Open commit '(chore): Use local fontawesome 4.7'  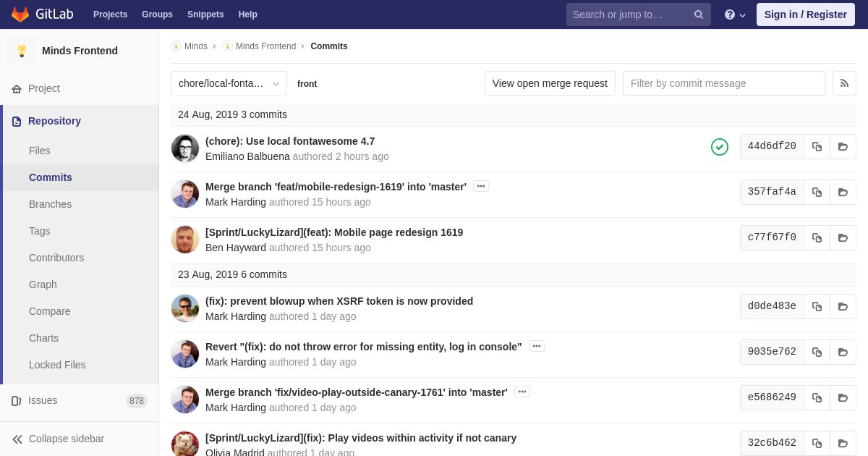pyautogui.click(x=290, y=141)
